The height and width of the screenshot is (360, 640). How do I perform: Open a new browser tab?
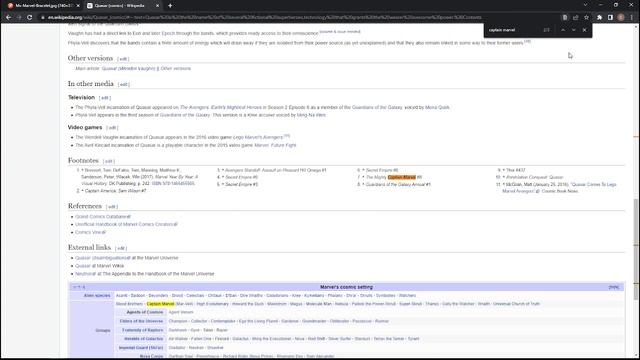(x=170, y=6)
